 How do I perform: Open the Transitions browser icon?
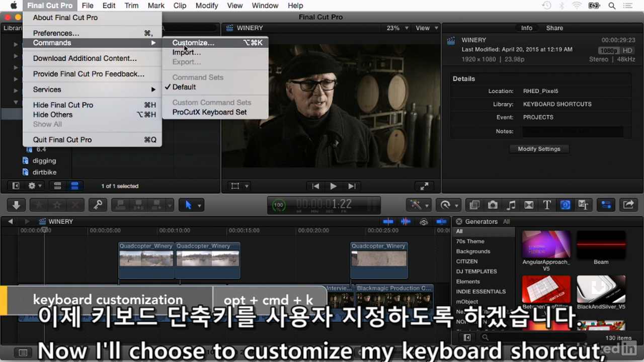click(x=529, y=205)
